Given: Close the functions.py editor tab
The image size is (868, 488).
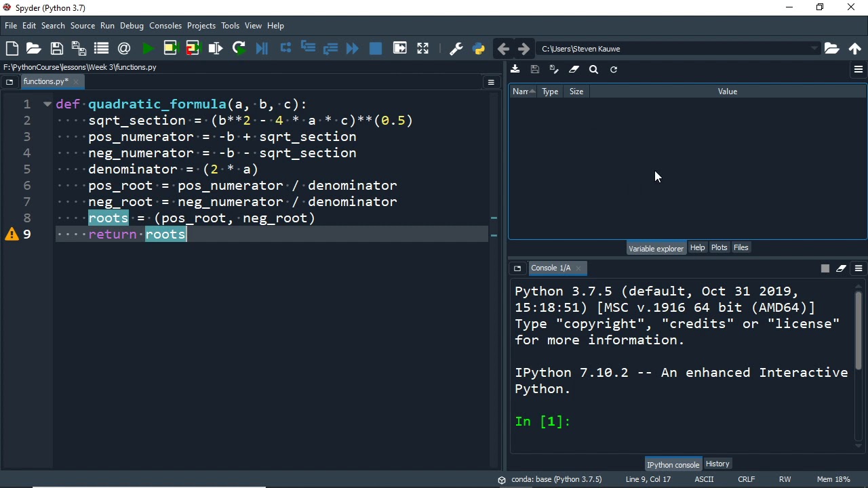Looking at the screenshot, I should pos(76,82).
